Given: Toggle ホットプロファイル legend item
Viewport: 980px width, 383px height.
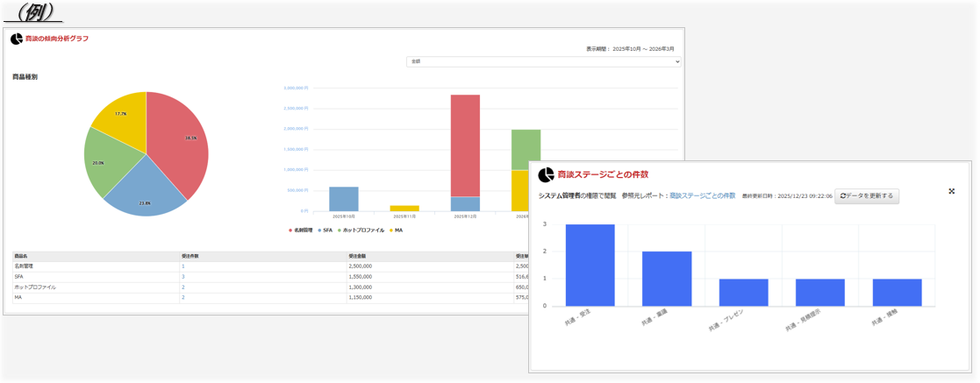Looking at the screenshot, I should point(361,231).
